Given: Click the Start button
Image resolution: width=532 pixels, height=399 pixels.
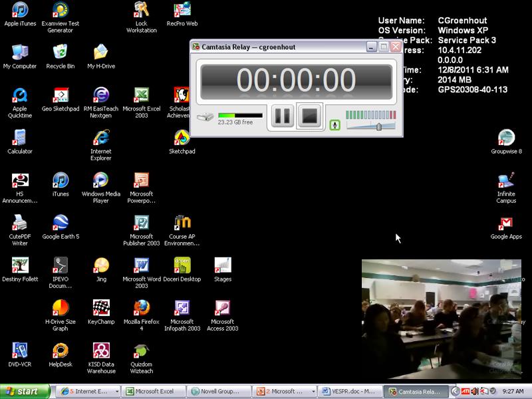Looking at the screenshot, I should (x=25, y=392).
